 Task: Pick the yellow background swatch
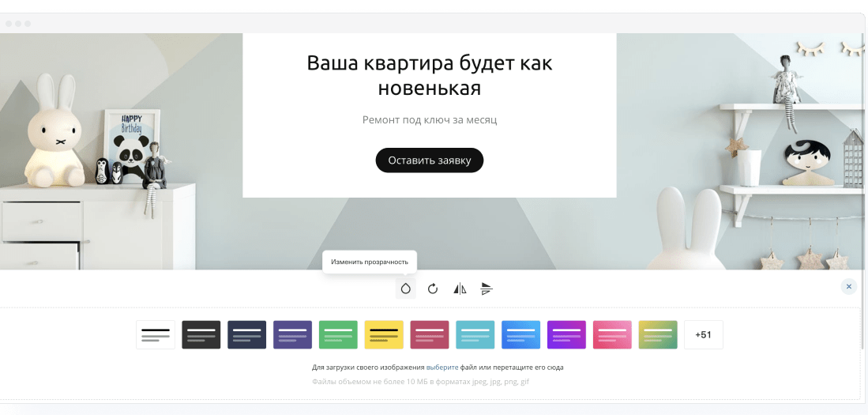click(x=384, y=334)
